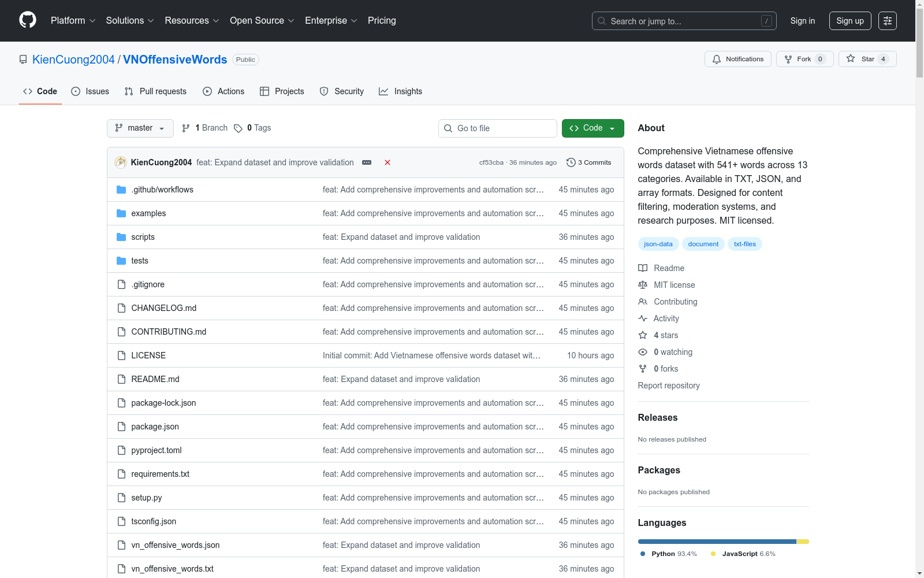This screenshot has height=578, width=924.
Task: Click the Sign in link
Action: point(803,21)
